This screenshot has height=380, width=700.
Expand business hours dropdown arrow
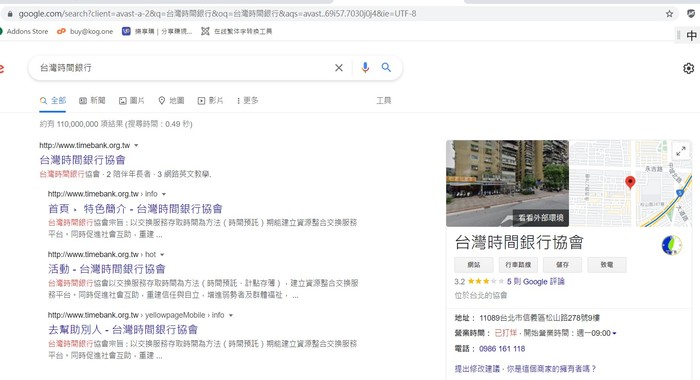point(614,333)
